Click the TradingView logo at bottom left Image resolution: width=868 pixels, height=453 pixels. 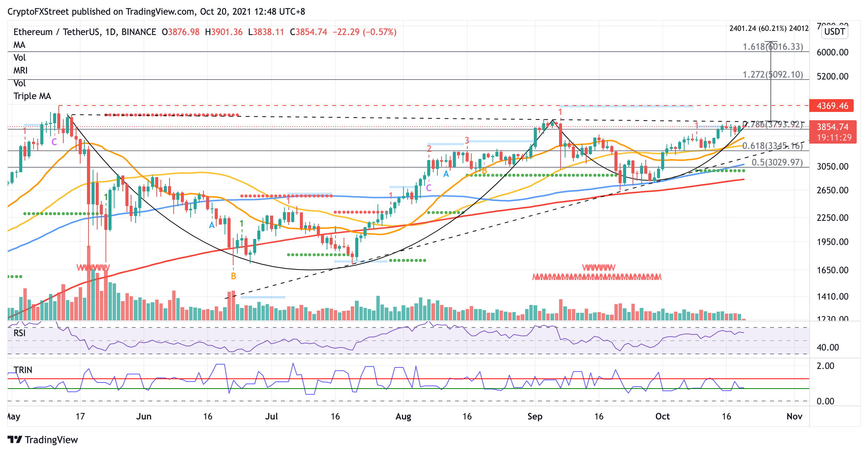[x=43, y=439]
